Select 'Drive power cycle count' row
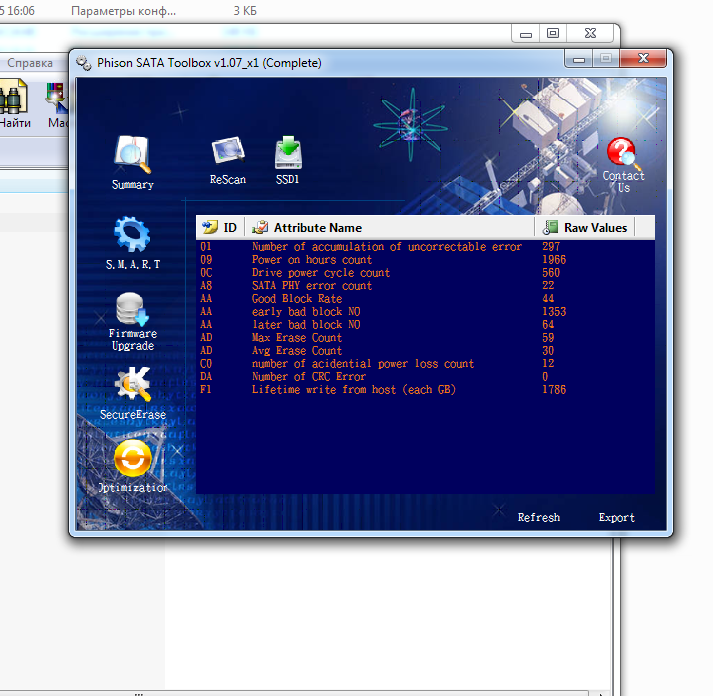This screenshot has height=696, width=713. [x=425, y=273]
